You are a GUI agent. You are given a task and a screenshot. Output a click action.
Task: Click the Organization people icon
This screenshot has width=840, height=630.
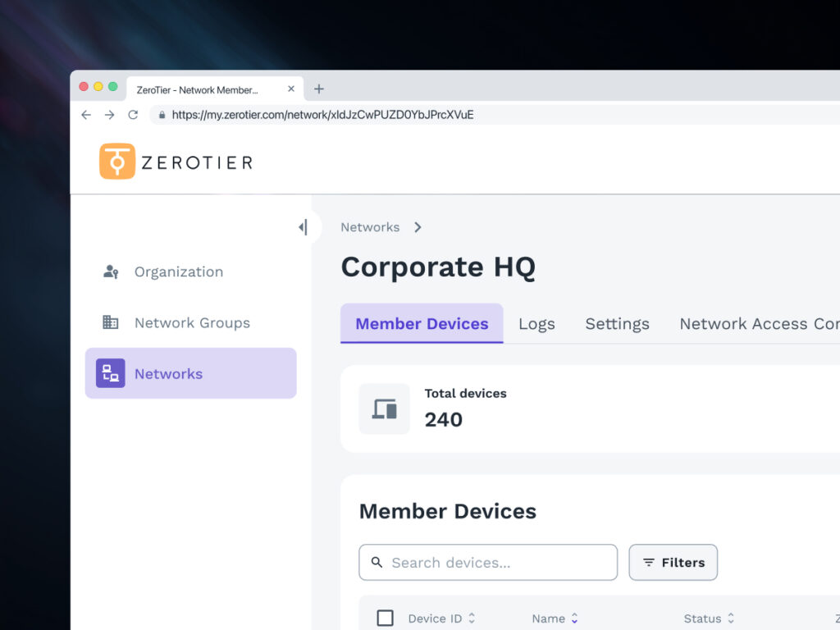click(111, 272)
